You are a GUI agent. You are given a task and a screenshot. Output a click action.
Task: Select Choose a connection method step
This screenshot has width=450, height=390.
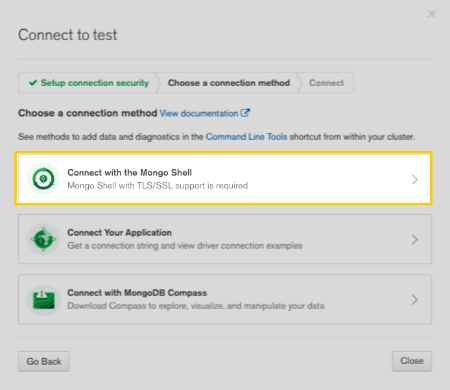tap(229, 83)
